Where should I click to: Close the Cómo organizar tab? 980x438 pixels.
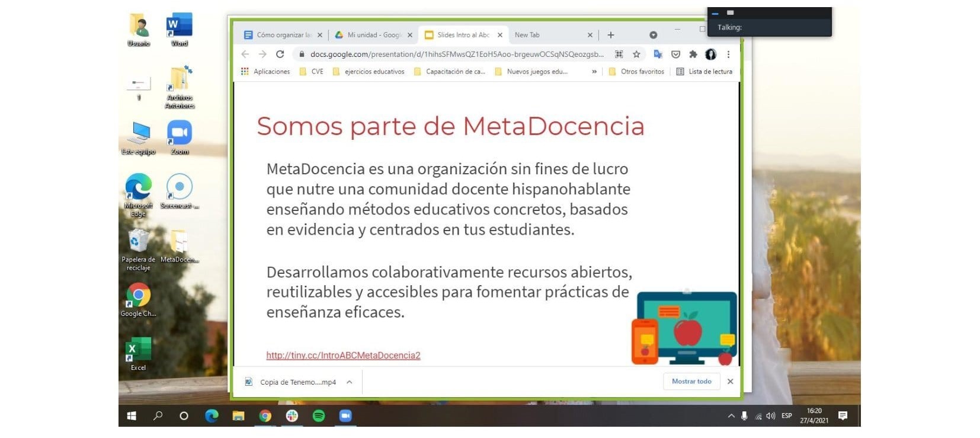click(x=320, y=35)
